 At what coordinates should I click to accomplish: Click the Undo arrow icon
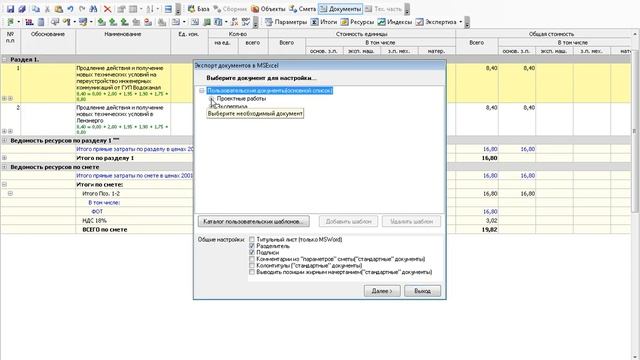pyautogui.click(x=70, y=9)
